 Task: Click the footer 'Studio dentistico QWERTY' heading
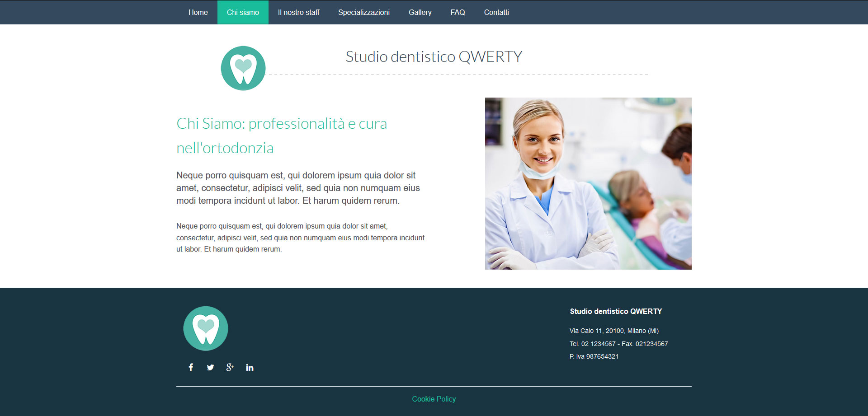click(x=616, y=311)
